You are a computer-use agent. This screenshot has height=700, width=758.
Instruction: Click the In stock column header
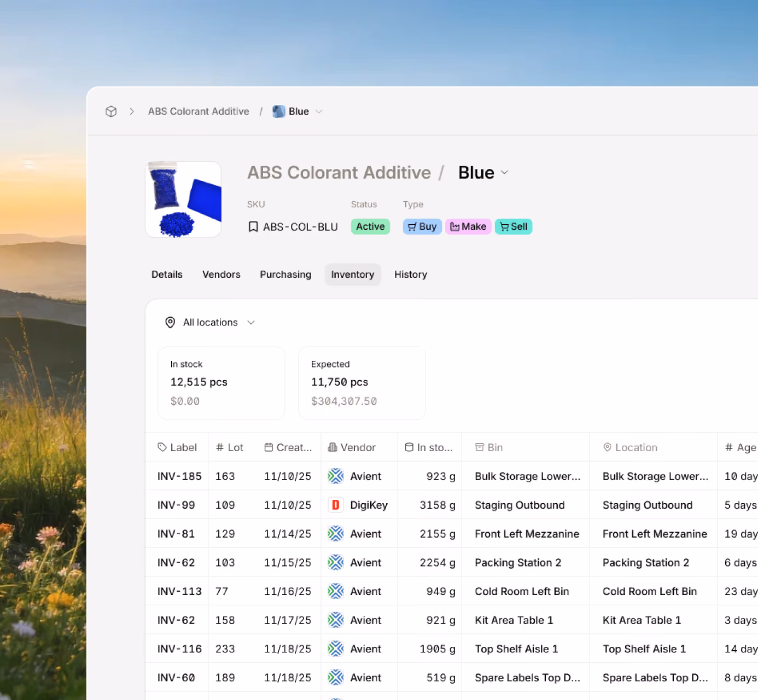(x=429, y=447)
